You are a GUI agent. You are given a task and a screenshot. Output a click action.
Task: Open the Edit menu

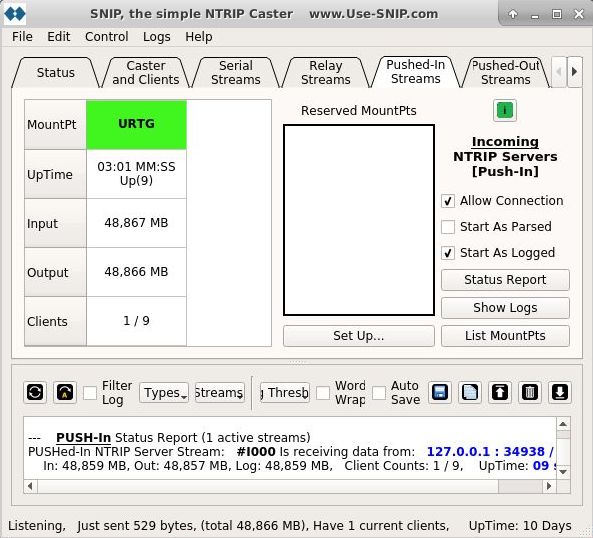(59, 37)
